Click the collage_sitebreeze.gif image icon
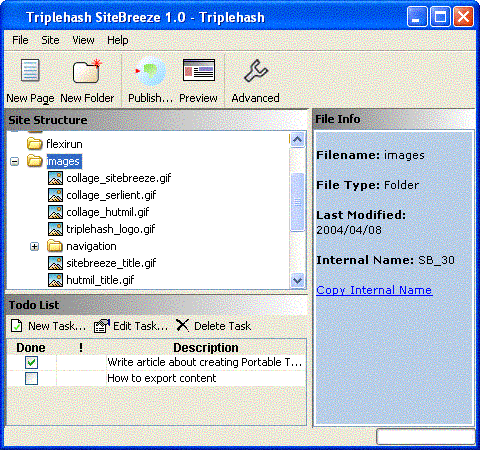480x450 pixels. click(x=55, y=178)
